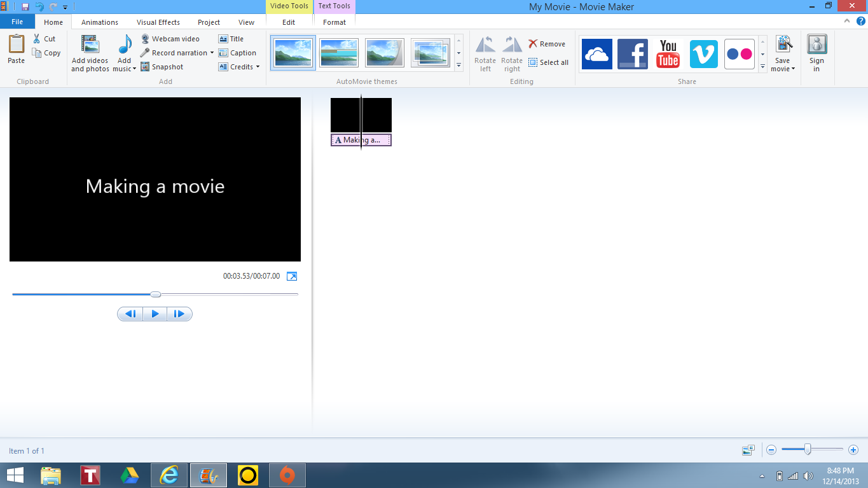
Task: Start Webcam video capture
Action: tap(170, 39)
